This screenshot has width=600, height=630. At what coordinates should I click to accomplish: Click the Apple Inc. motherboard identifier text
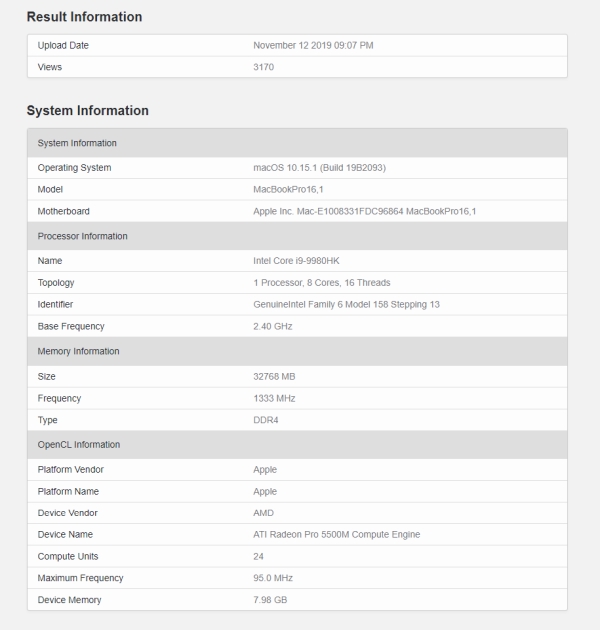click(x=364, y=211)
